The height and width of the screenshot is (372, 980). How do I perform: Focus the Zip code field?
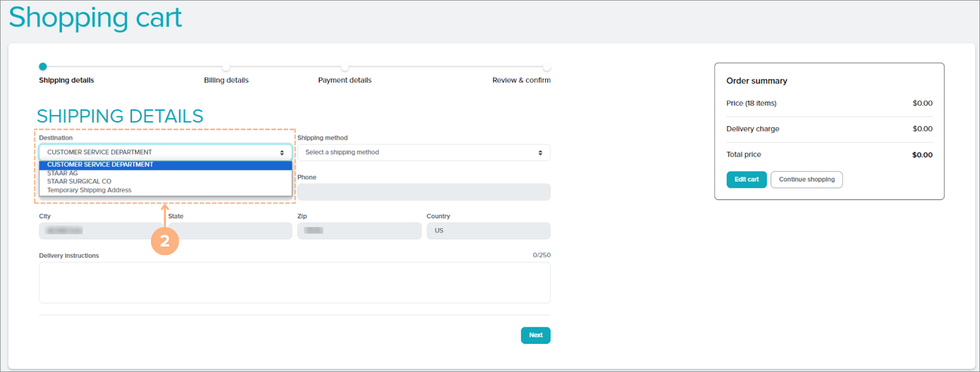[x=359, y=231]
